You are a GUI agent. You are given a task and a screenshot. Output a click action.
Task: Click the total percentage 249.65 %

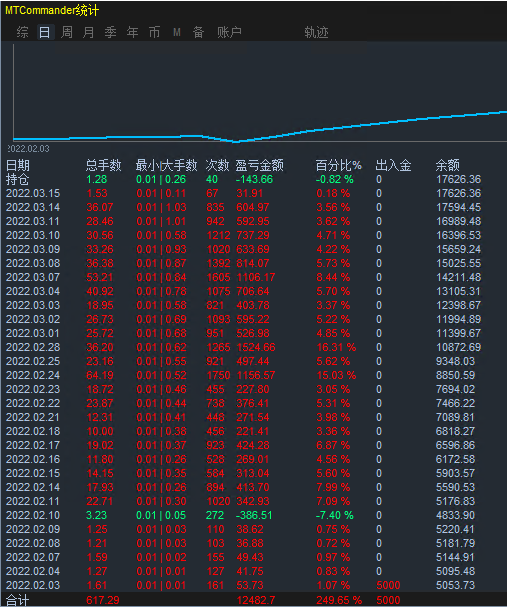click(339, 600)
